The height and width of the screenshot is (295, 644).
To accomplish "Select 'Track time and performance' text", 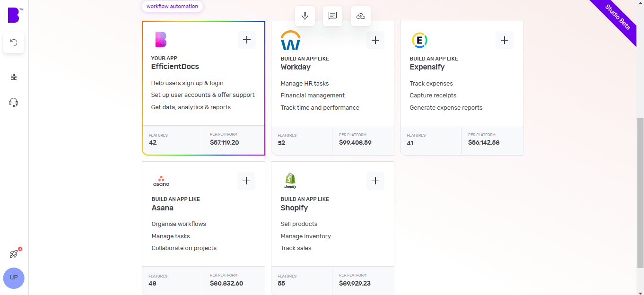I will click(x=320, y=108).
